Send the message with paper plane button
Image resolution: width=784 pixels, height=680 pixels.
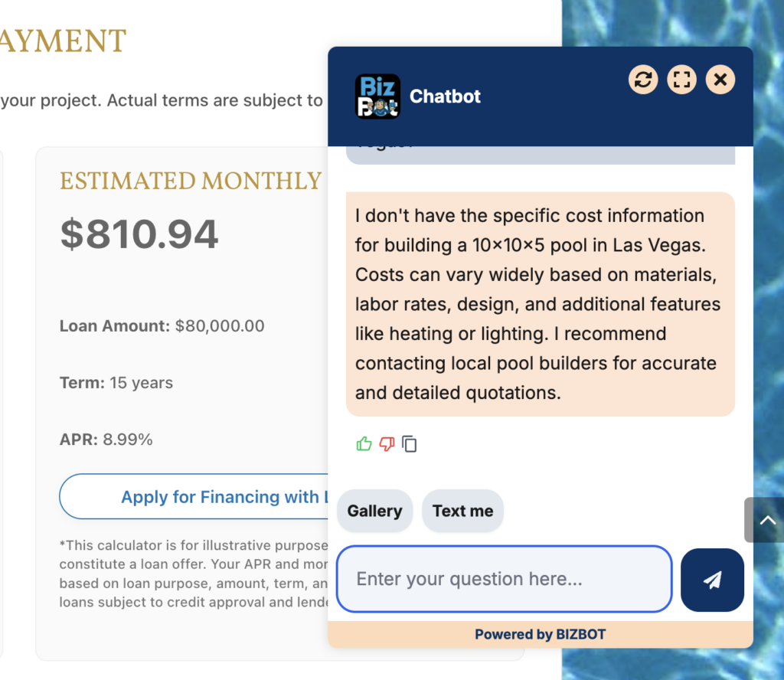[712, 580]
